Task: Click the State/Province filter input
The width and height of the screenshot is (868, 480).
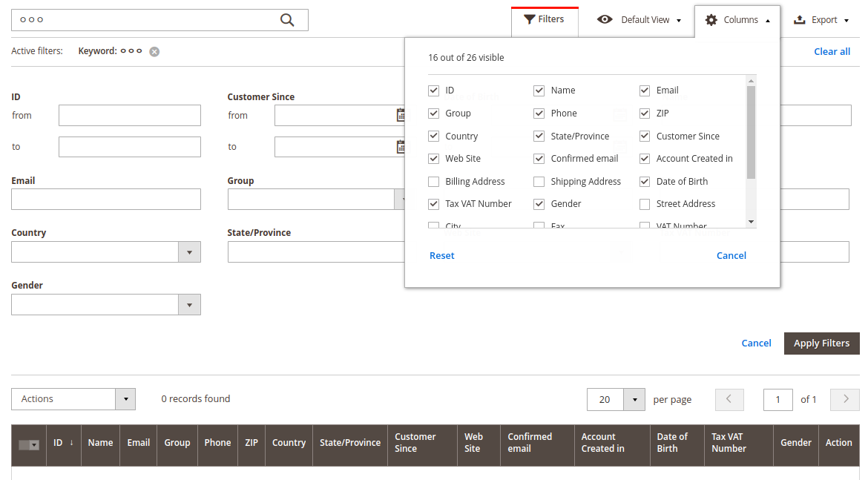Action: pos(316,252)
